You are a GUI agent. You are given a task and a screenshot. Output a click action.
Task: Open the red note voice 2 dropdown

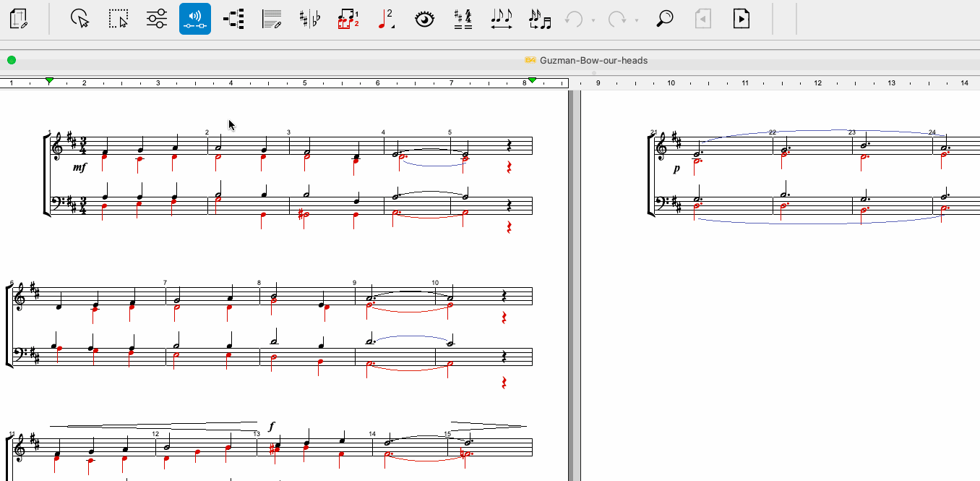tap(387, 19)
